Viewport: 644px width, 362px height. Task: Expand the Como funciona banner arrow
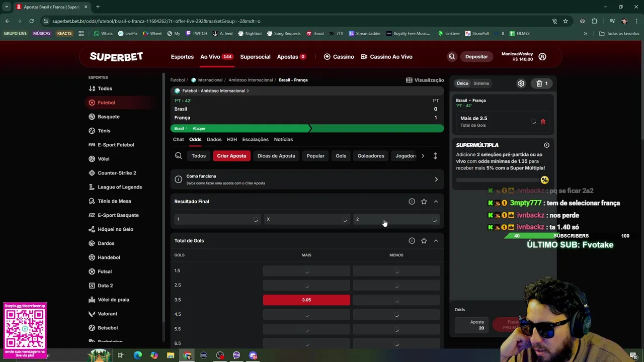[436, 179]
